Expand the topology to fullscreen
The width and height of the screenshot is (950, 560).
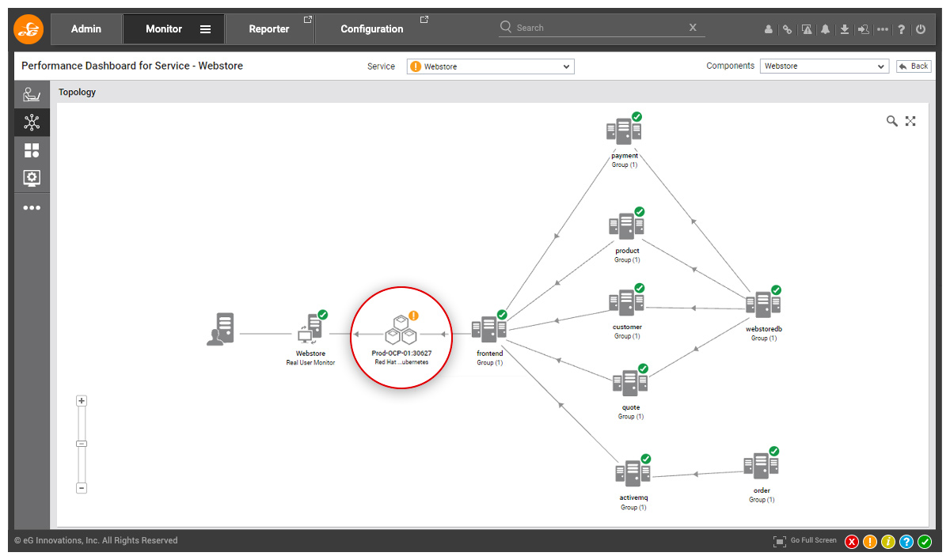(910, 121)
